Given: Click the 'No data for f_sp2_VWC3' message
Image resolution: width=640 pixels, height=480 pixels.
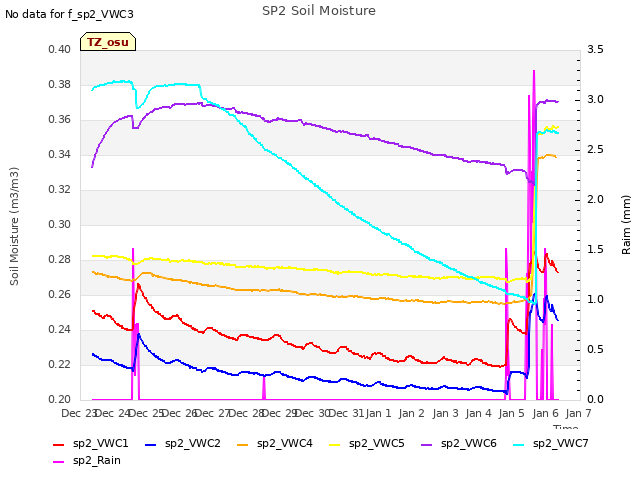Looking at the screenshot, I should (x=69, y=14).
